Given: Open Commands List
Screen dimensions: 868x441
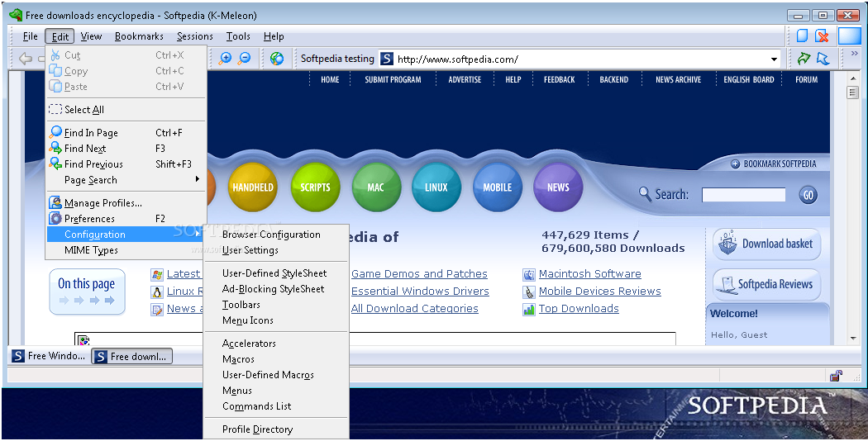Looking at the screenshot, I should [x=276, y=406].
